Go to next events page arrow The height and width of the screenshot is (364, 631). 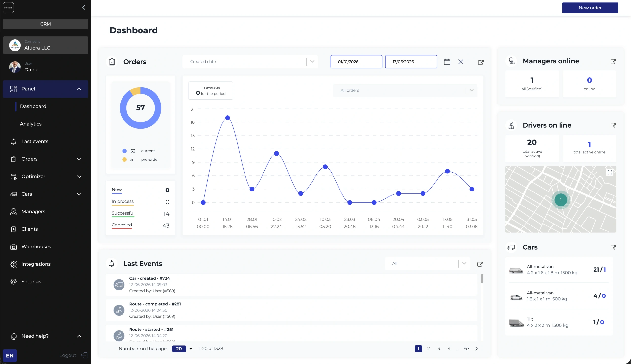coord(476,349)
